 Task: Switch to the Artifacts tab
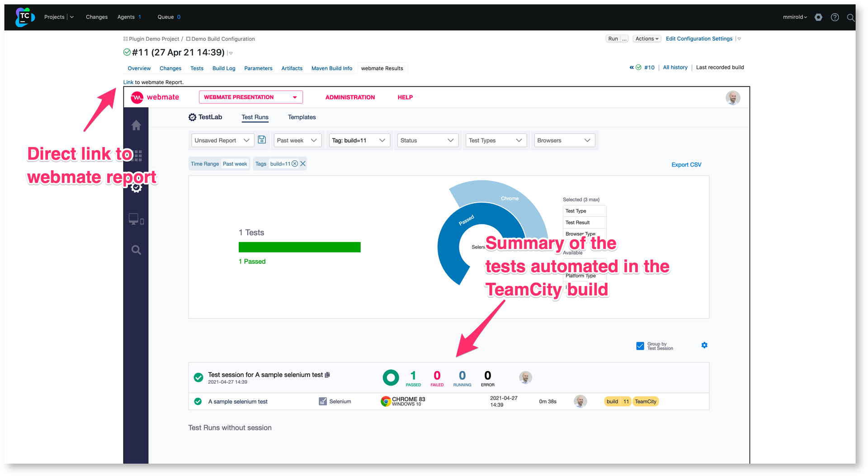pos(292,68)
